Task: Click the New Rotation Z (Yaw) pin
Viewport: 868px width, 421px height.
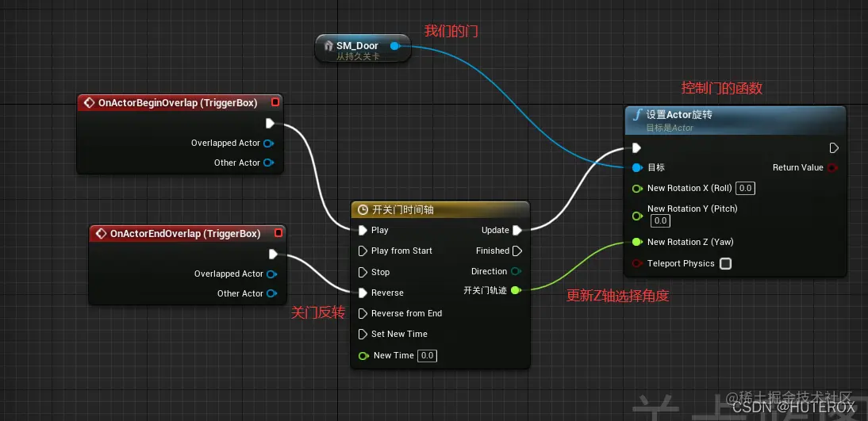Action: (637, 242)
